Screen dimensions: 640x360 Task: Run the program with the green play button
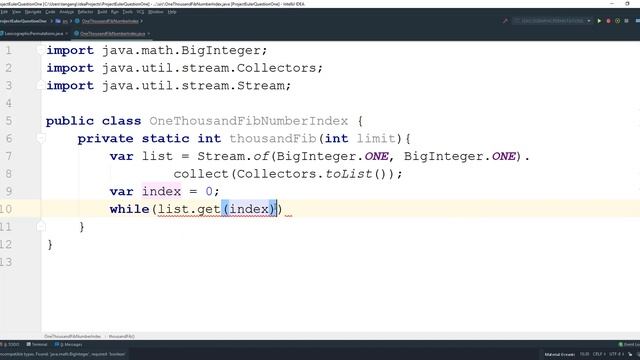599,21
